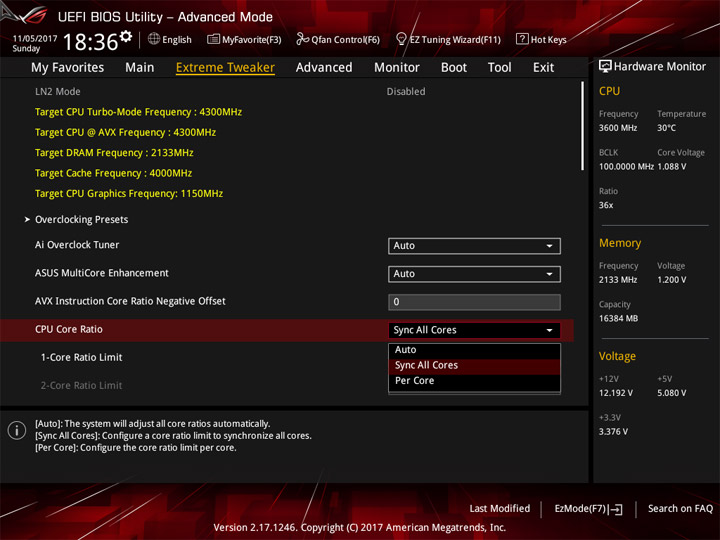Click Target DRAM Frequency line
The image size is (720, 540).
point(114,153)
